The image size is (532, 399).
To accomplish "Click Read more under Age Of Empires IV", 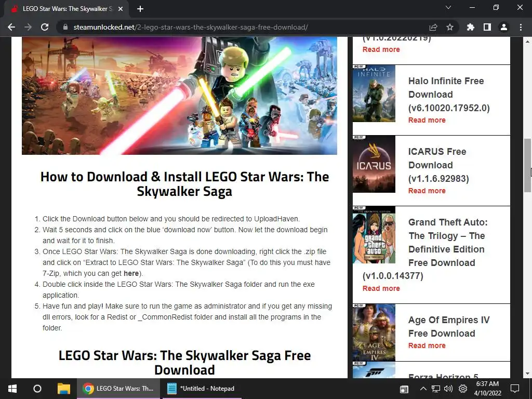I will tap(427, 345).
